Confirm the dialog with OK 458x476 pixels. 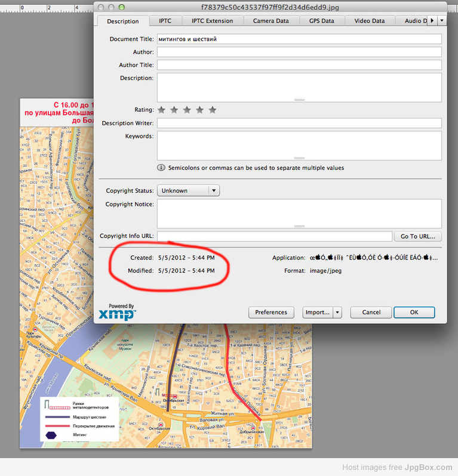point(414,313)
